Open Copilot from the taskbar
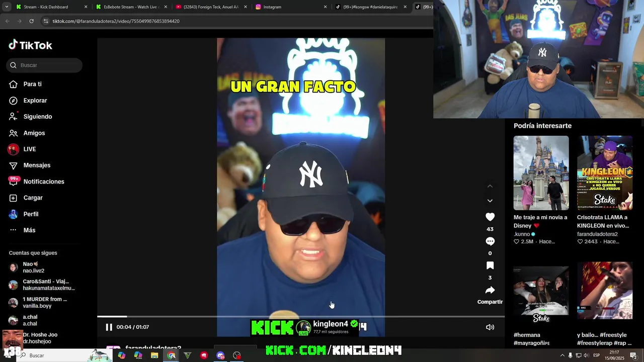644x362 pixels. [x=122, y=355]
